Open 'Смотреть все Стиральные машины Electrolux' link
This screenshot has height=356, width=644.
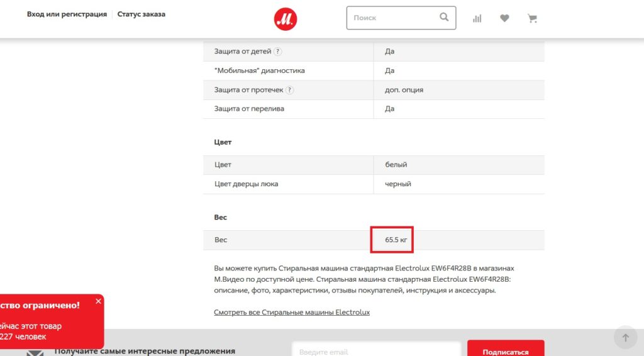[292, 312]
